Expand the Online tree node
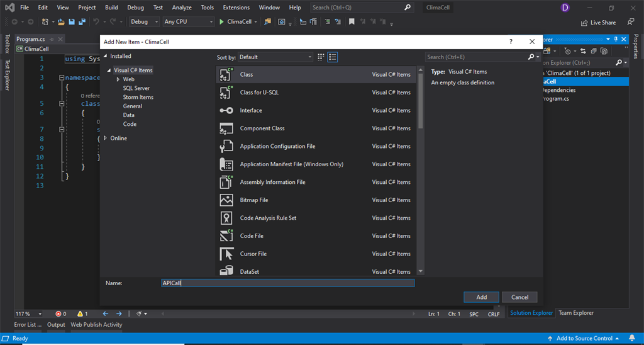 point(106,138)
